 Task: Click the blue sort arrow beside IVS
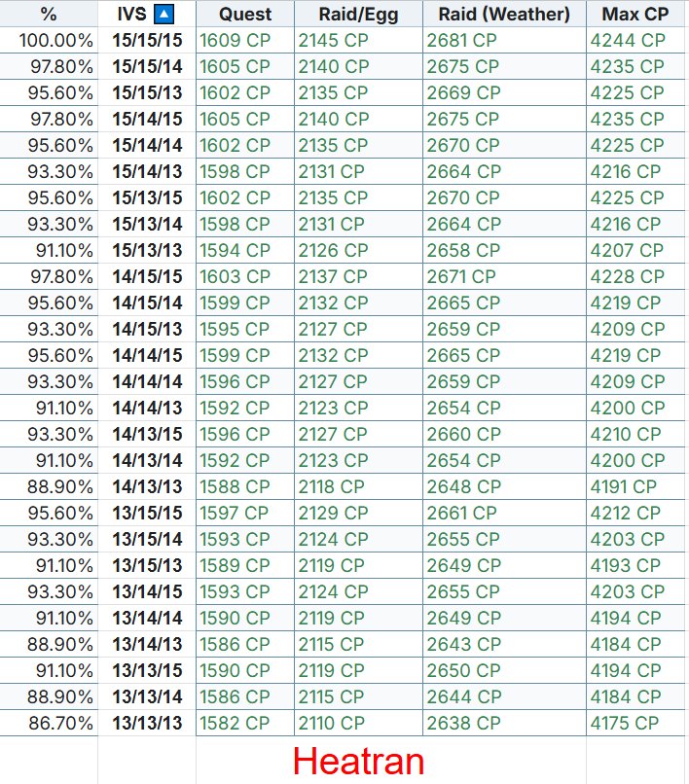[164, 15]
